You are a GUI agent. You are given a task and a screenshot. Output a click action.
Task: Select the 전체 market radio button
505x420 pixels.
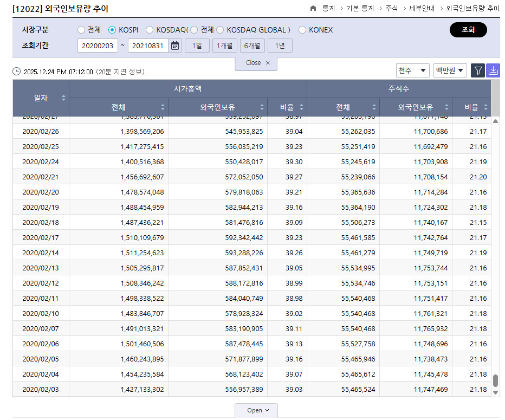(x=81, y=30)
